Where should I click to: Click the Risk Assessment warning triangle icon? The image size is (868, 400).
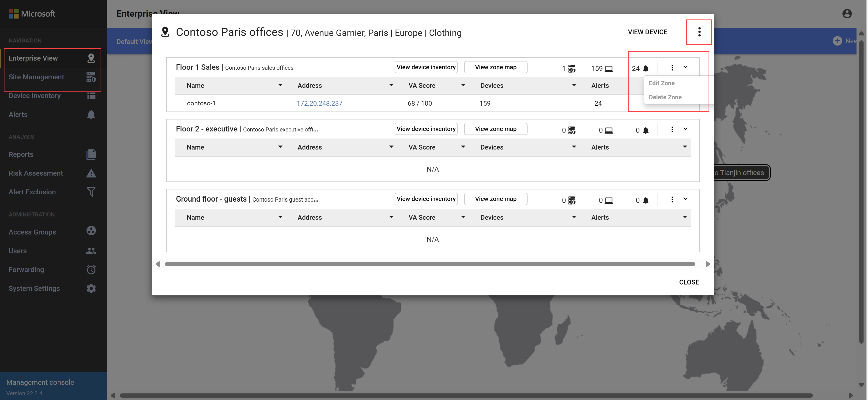[91, 173]
